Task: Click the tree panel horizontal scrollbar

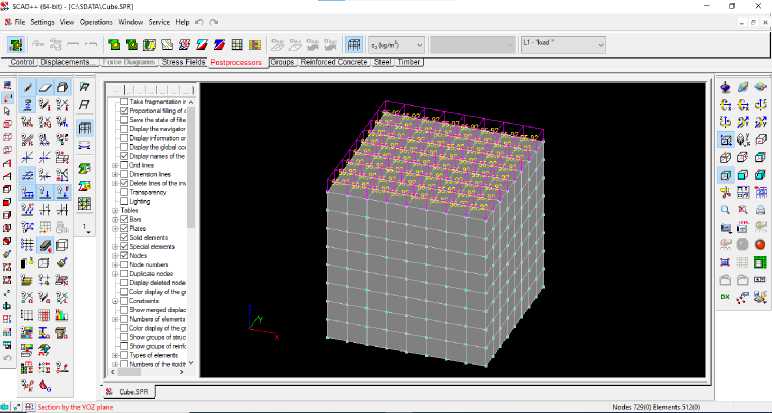Action: coord(149,372)
